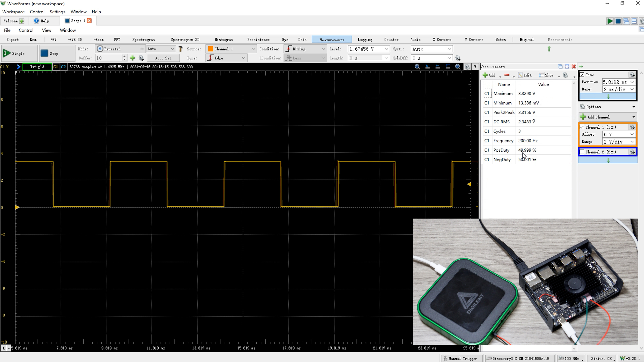This screenshot has height=362, width=644.
Task: Click the Scope 1 tab close icon
Action: 89,21
